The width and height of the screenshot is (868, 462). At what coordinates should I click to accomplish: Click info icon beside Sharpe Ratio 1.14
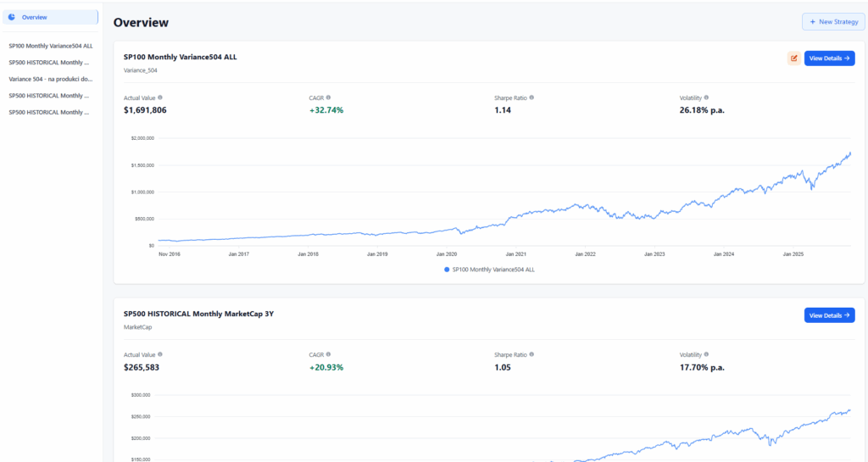pyautogui.click(x=531, y=97)
